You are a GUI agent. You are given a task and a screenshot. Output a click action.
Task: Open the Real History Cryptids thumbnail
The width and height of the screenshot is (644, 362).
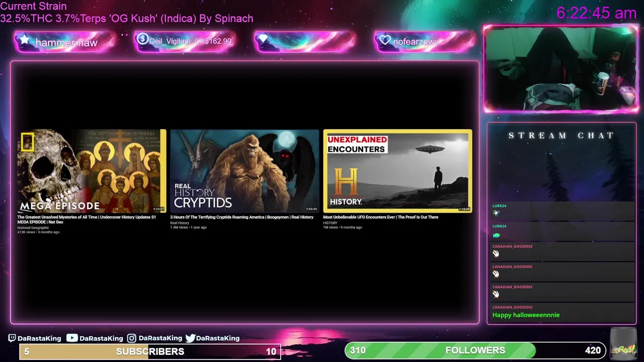pos(245,171)
